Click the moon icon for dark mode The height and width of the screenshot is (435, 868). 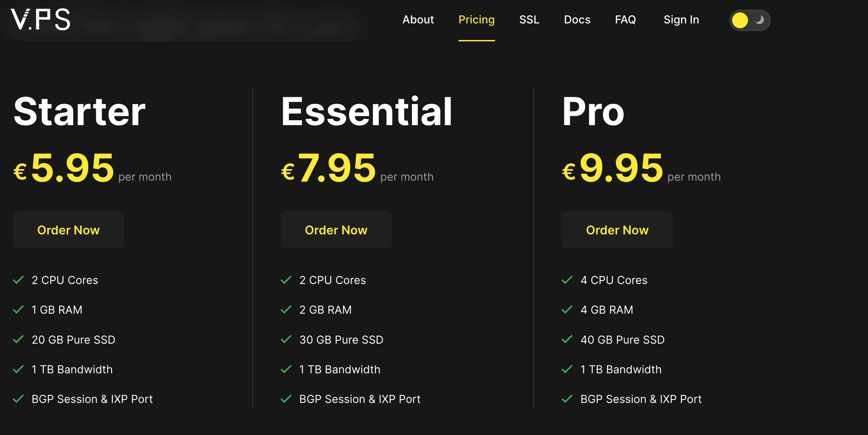pyautogui.click(x=758, y=20)
